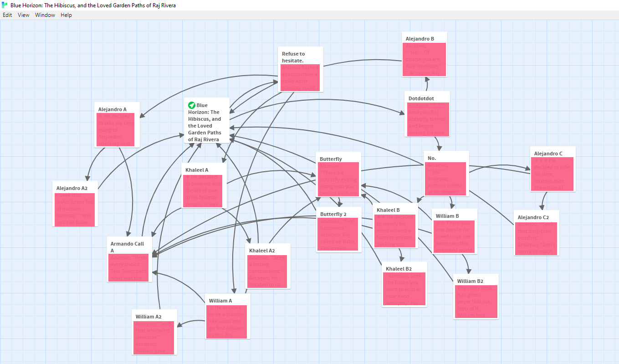Select the Butterfly 2 passage card
This screenshot has width=619, height=364.
tap(339, 230)
